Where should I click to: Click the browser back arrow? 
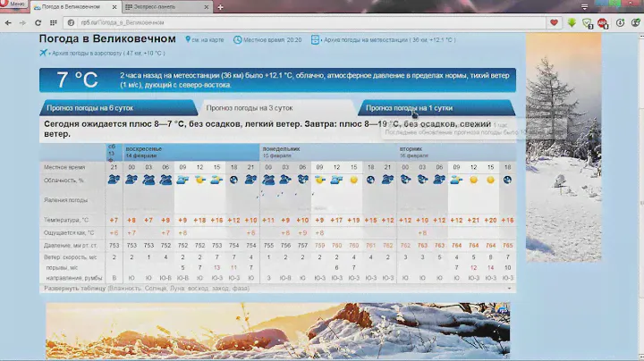click(10, 21)
